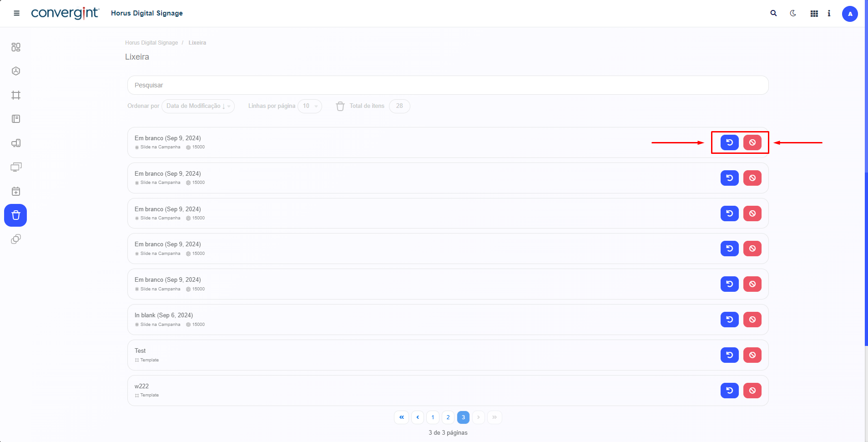Screen dimensions: 868x442
Task: Expand the rows per page dropdown
Action: pyautogui.click(x=310, y=106)
